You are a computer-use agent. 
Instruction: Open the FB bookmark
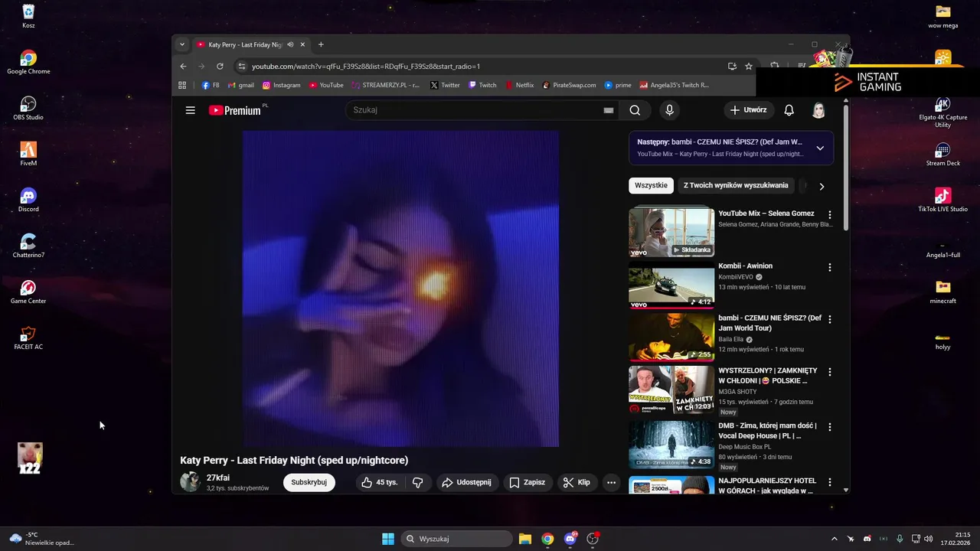[x=211, y=85]
